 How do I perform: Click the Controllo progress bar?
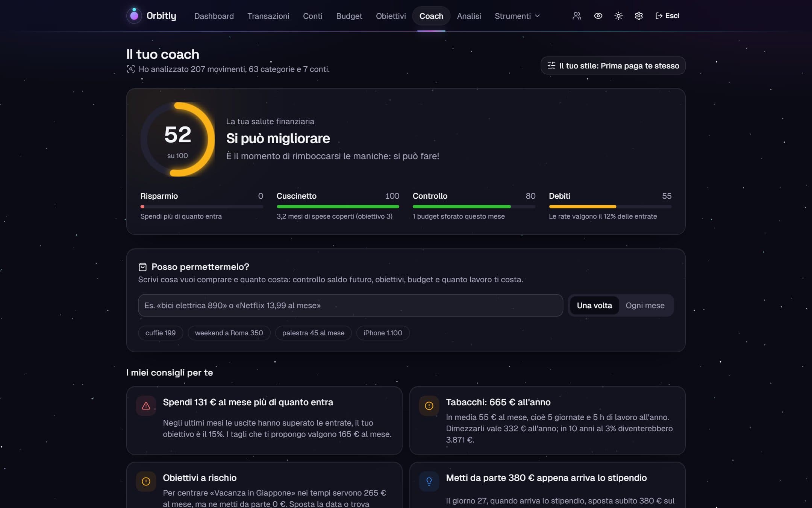[474, 207]
